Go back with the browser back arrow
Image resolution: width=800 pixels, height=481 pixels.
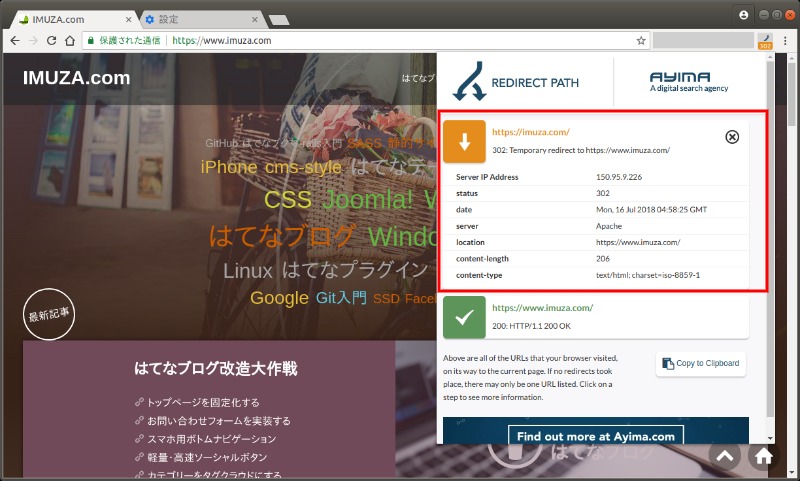click(15, 40)
